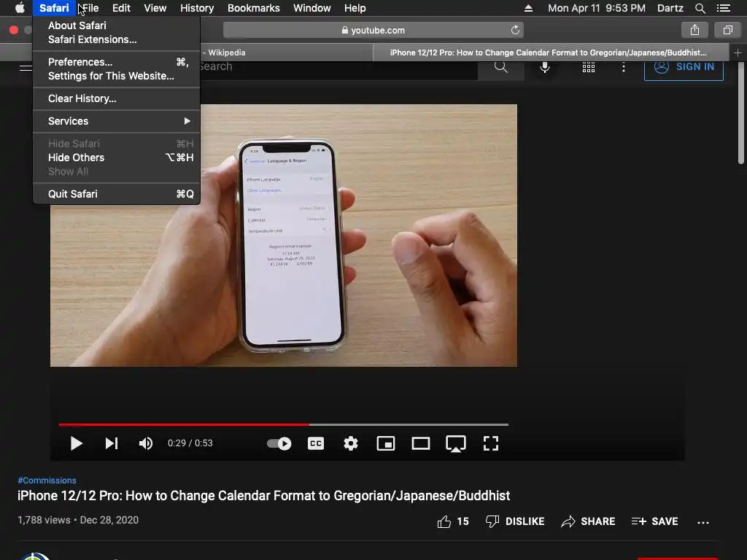
Task: Click the SIGN IN button
Action: point(684,68)
